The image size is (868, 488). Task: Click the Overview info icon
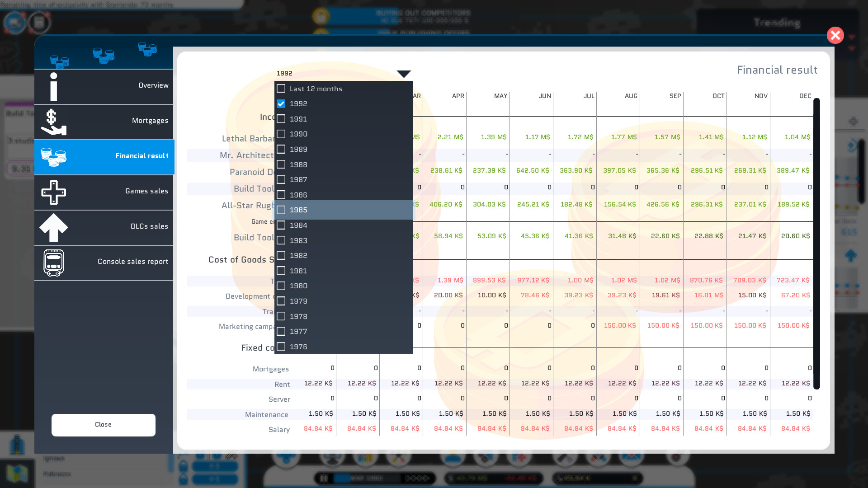[x=53, y=87]
